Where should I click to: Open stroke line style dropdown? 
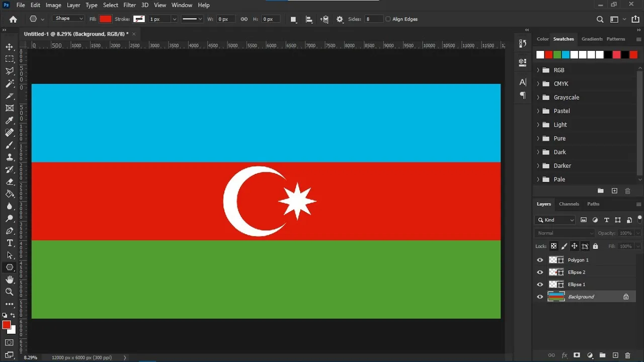192,19
